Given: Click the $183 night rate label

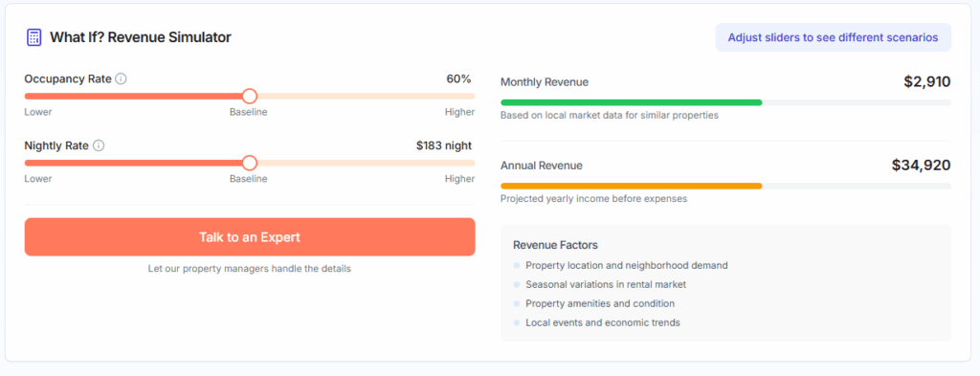Looking at the screenshot, I should tap(444, 145).
